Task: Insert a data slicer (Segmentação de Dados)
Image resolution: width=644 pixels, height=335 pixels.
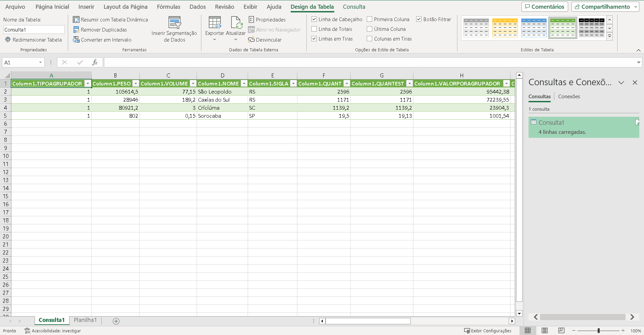Action: 174,30
